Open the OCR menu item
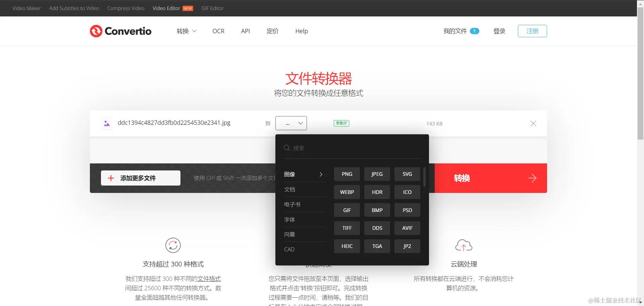The height and width of the screenshot is (306, 644). [x=218, y=31]
